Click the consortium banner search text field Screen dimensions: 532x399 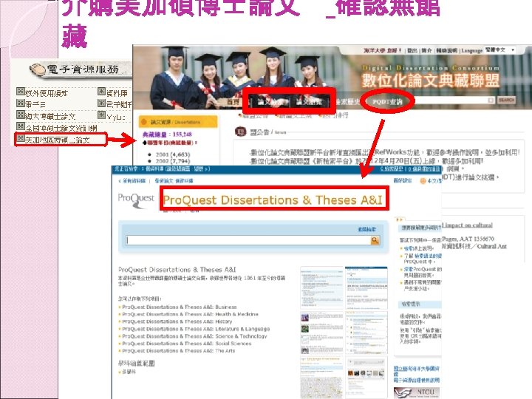[453, 100]
